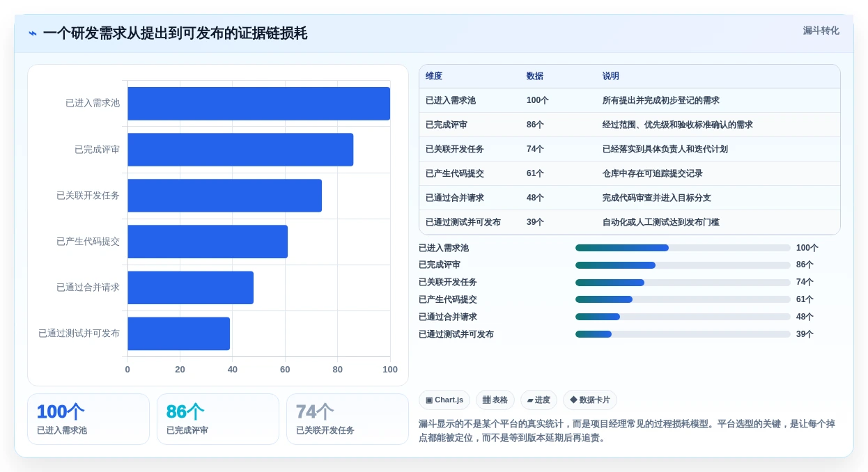Click description 仓库中存在可追踪提交记录
868x472 pixels.
[x=653, y=173]
